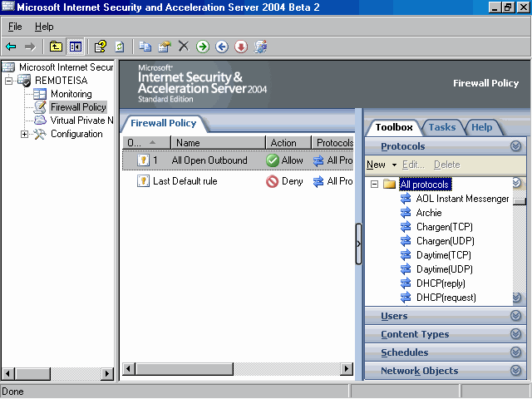Click the blue left-arrow toolbar icon
The image size is (532, 399).
(x=221, y=47)
